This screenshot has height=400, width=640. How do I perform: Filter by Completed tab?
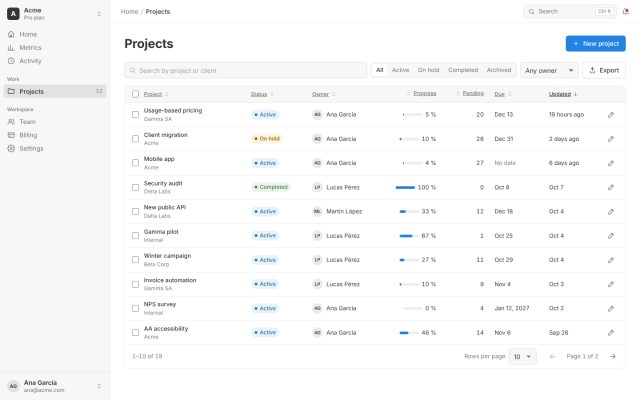click(x=463, y=70)
